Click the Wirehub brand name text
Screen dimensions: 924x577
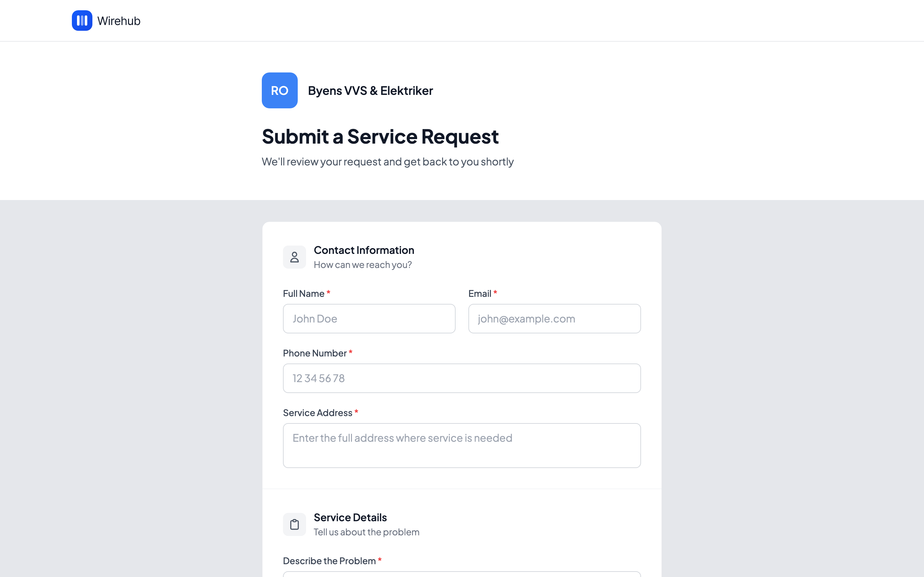click(119, 21)
